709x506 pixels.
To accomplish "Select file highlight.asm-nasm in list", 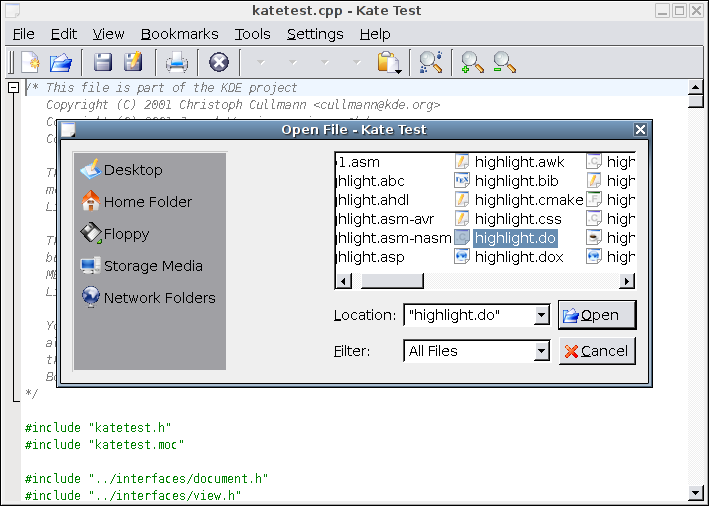I will click(394, 238).
